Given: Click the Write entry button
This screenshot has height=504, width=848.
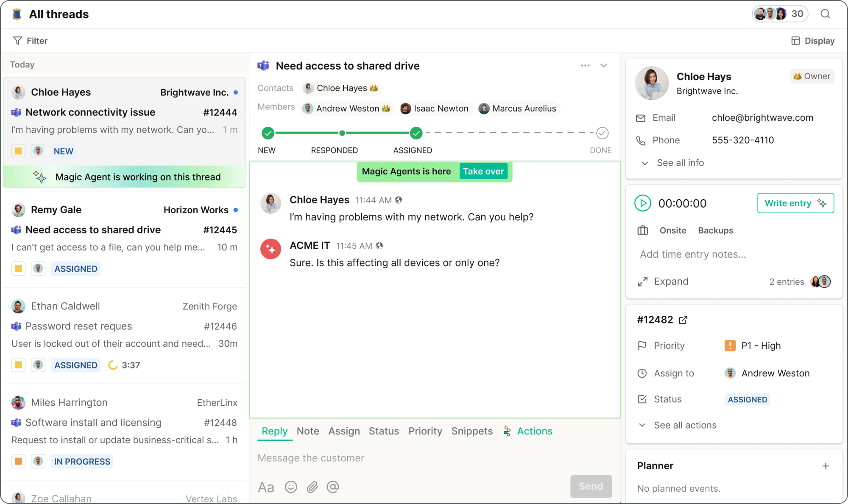Looking at the screenshot, I should 795,203.
